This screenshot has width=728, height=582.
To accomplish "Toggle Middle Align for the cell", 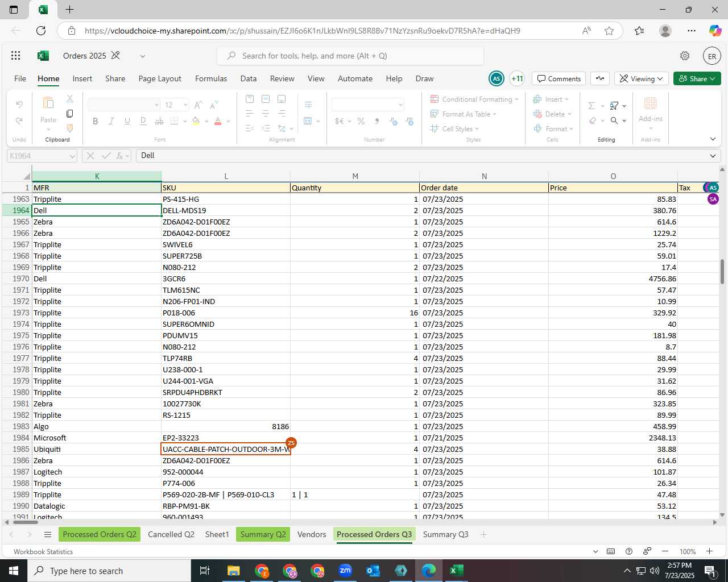I will click(265, 99).
